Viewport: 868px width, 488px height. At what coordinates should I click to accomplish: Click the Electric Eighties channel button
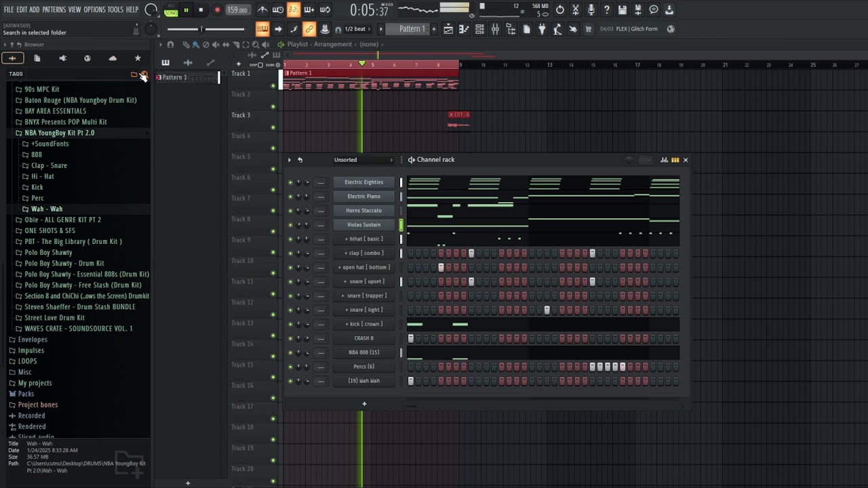pos(364,182)
